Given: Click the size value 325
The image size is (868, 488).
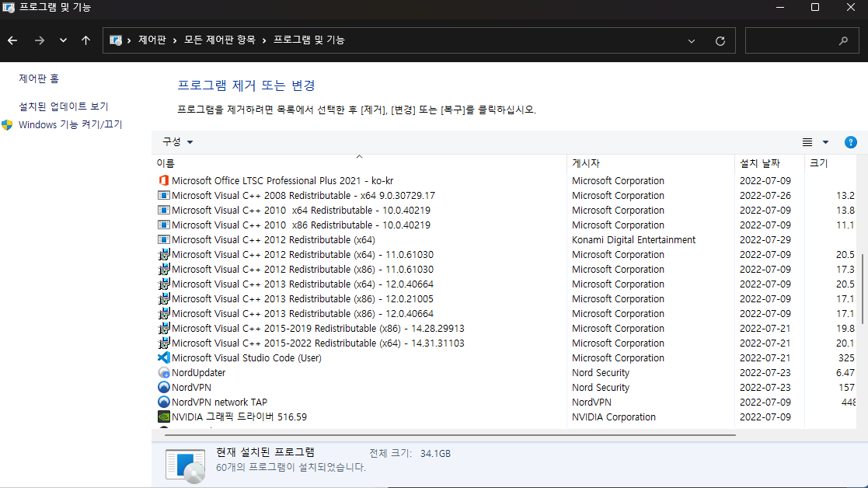Looking at the screenshot, I should (846, 358).
